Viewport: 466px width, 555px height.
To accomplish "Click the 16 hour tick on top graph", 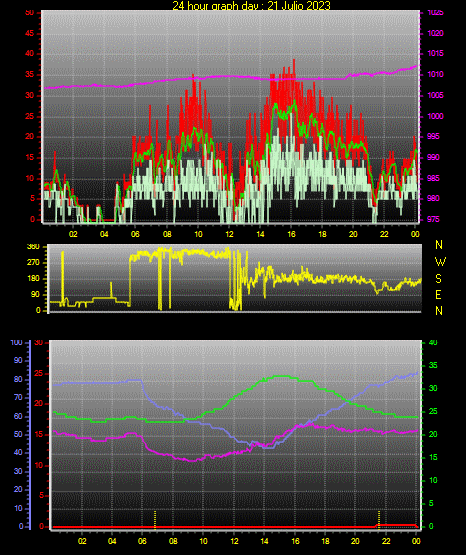I will tap(291, 234).
